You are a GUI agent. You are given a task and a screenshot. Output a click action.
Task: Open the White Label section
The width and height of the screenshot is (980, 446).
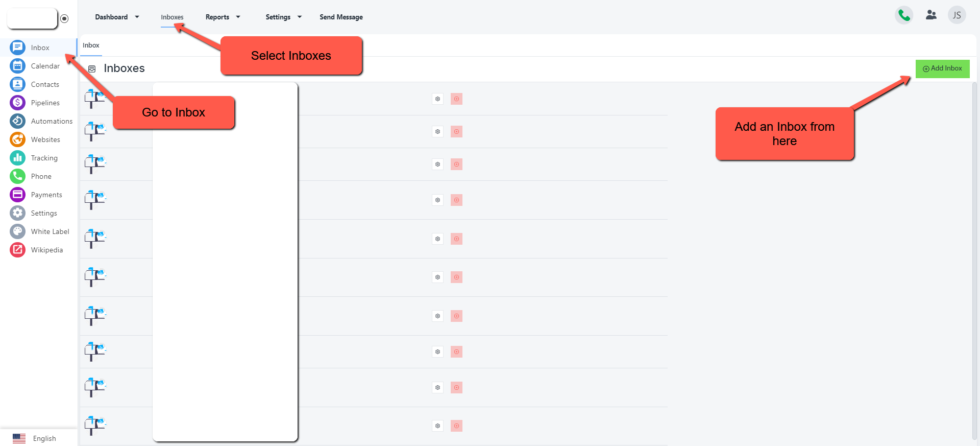pos(50,231)
